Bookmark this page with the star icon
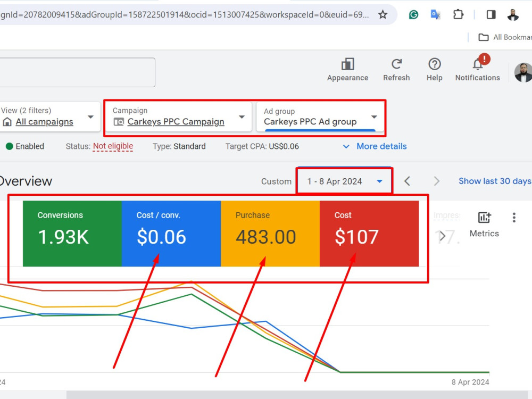Viewport: 532px width, 399px height. tap(383, 14)
